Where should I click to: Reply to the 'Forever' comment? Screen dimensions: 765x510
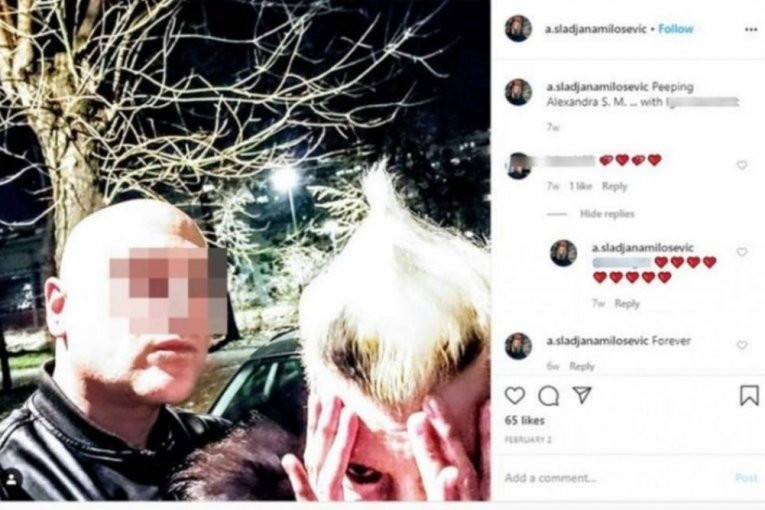[x=582, y=367]
